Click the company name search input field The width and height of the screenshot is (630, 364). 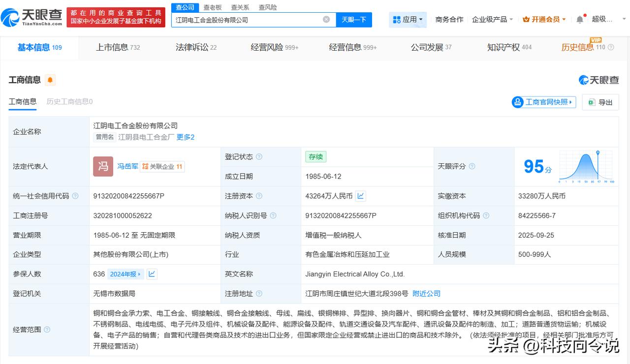point(246,20)
